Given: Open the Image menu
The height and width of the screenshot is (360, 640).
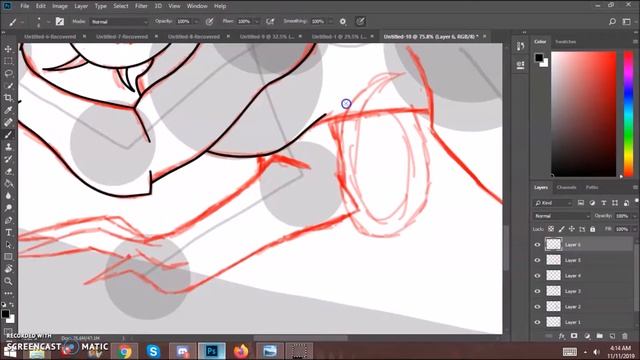Looking at the screenshot, I should coord(60,6).
